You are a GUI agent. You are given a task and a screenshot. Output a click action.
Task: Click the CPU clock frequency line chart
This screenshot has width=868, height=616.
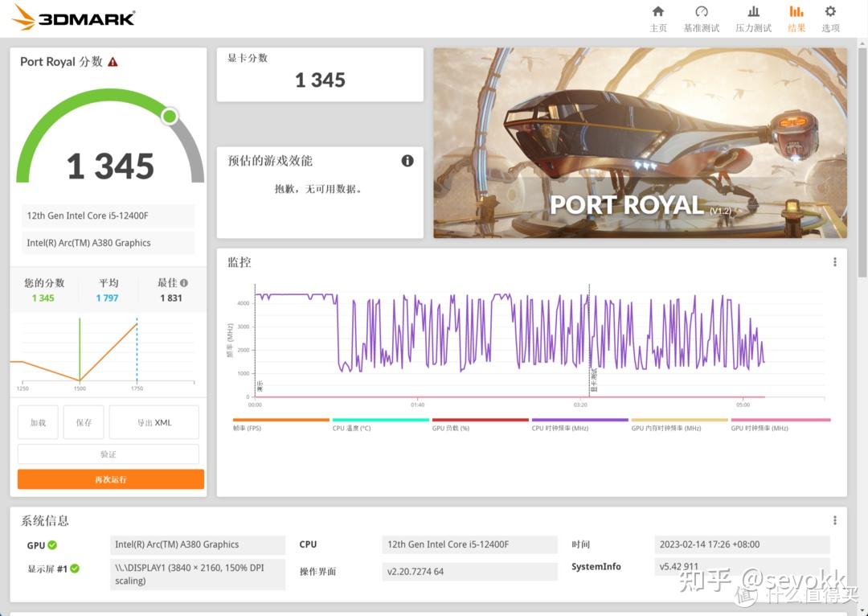(x=510, y=332)
